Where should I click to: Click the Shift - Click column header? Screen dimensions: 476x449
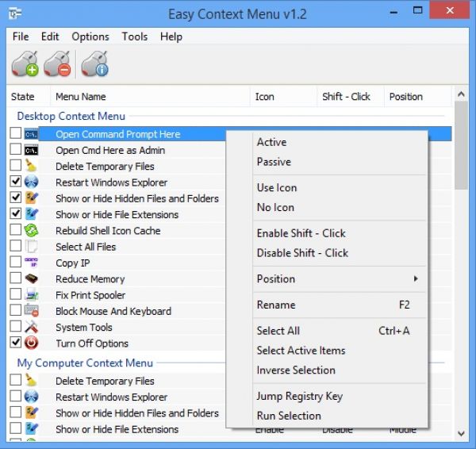[x=351, y=97]
